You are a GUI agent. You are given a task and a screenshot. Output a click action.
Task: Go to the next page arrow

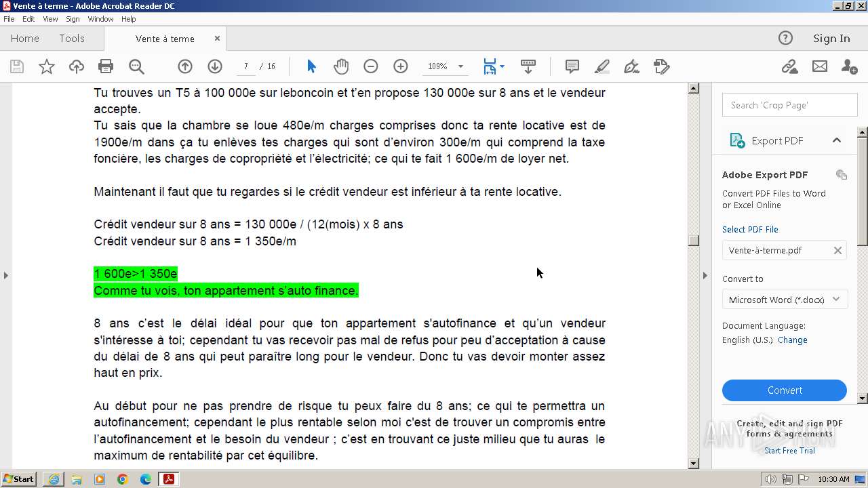coord(215,66)
